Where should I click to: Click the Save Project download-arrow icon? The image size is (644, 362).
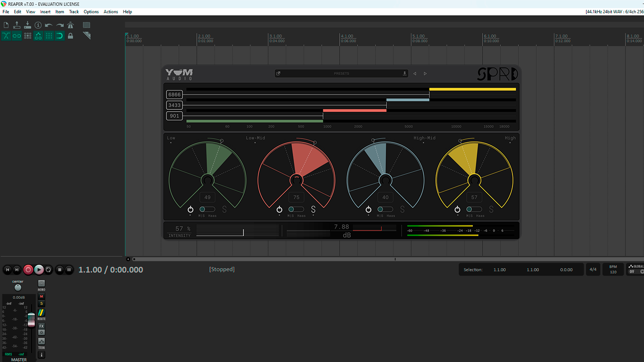pos(27,25)
